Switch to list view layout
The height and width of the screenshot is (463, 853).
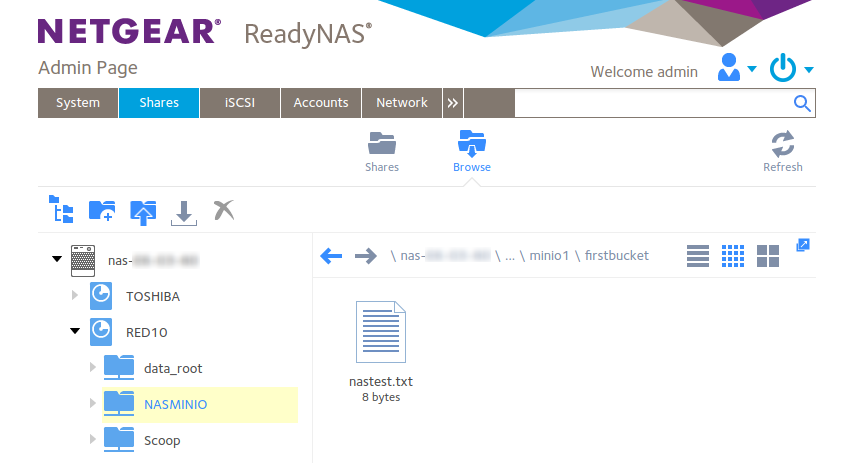point(698,256)
